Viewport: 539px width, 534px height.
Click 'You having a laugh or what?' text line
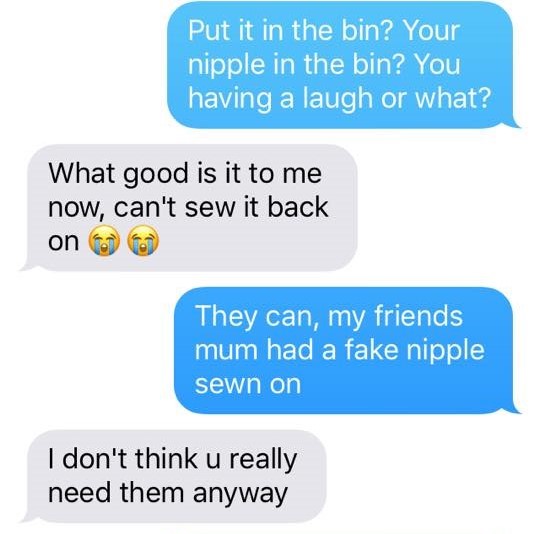point(339,81)
